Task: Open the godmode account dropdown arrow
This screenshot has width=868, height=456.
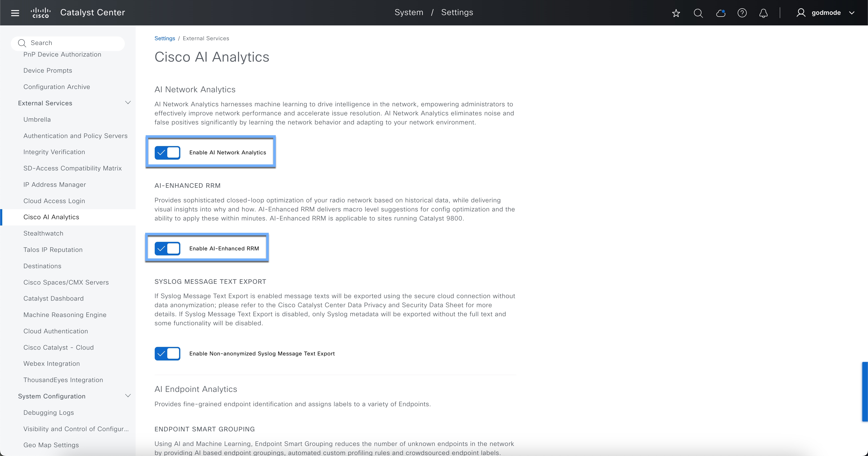Action: 852,13
